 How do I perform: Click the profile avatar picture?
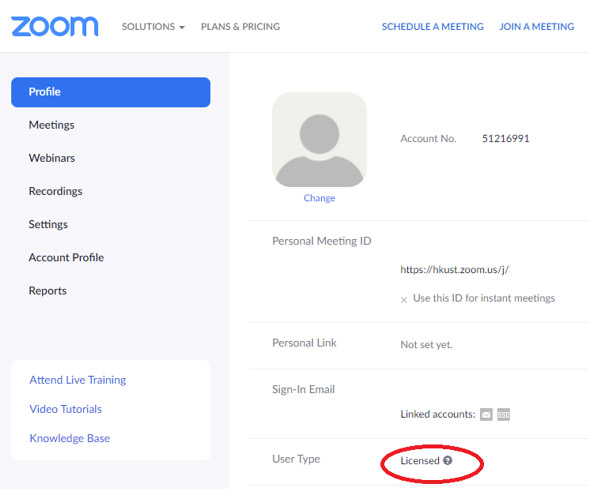pos(319,140)
